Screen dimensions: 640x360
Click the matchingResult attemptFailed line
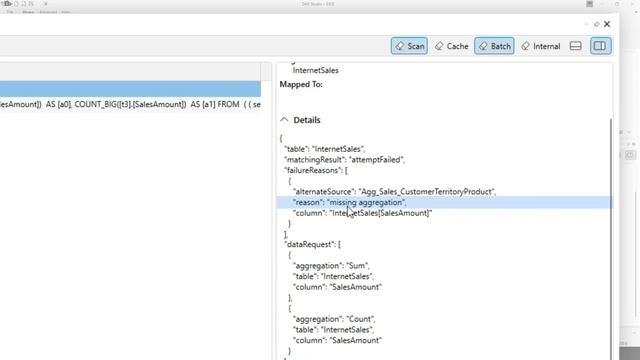pos(344,160)
